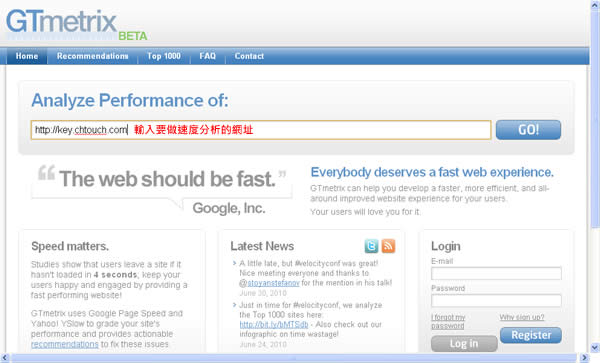
Task: Click the Register button
Action: click(531, 335)
